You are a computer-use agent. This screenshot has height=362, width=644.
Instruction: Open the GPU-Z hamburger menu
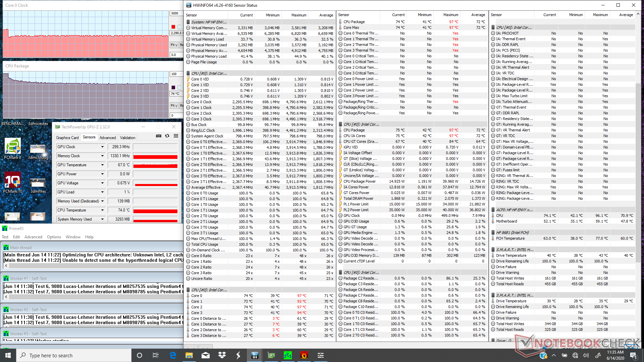[176, 136]
